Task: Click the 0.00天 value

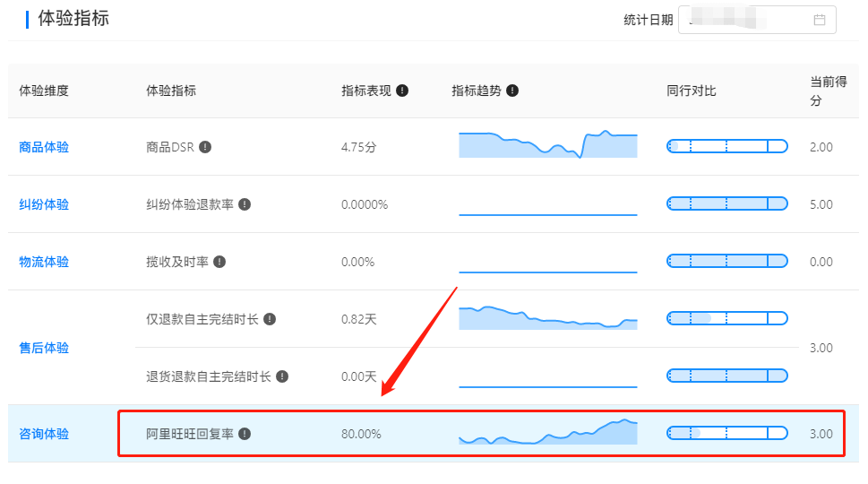Action: point(358,377)
